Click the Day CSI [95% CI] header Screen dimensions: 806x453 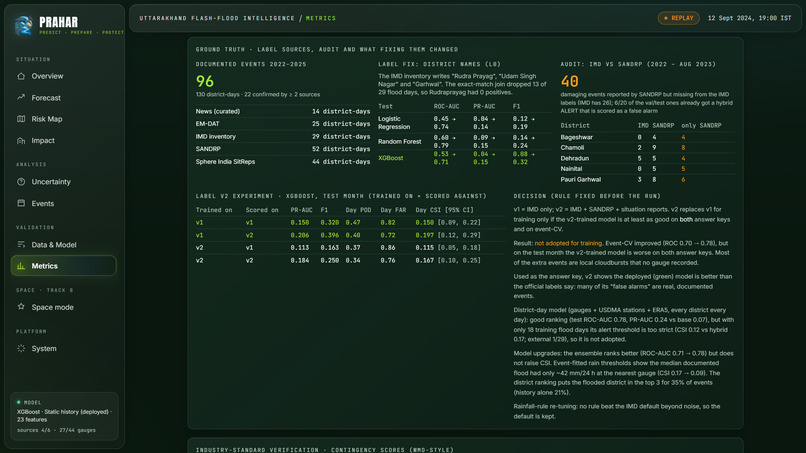445,210
